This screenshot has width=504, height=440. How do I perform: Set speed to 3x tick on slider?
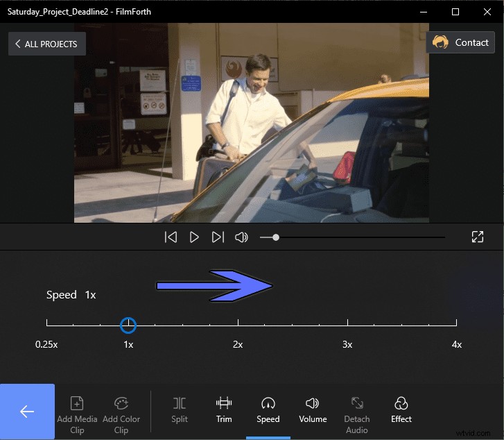[347, 323]
